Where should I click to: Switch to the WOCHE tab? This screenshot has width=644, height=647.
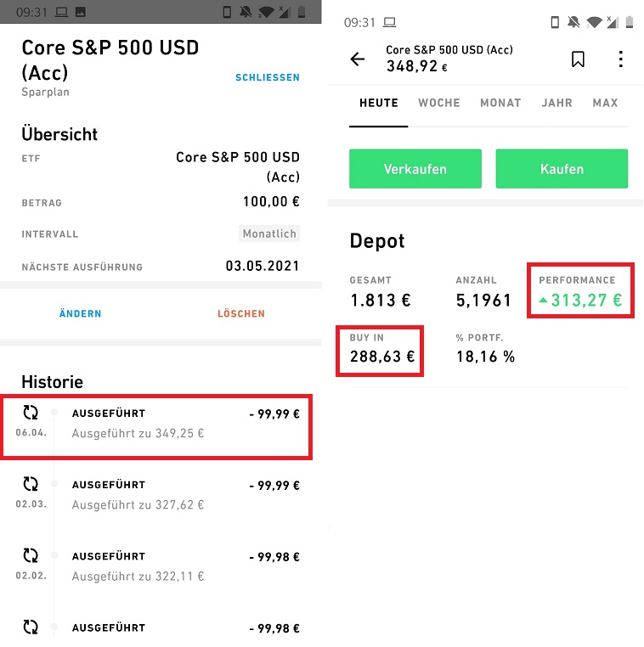439,103
